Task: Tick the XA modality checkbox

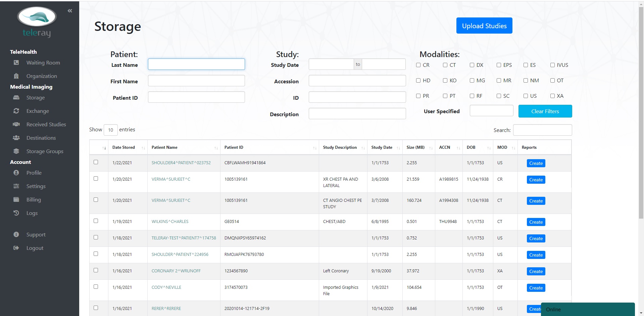Action: (x=552, y=96)
